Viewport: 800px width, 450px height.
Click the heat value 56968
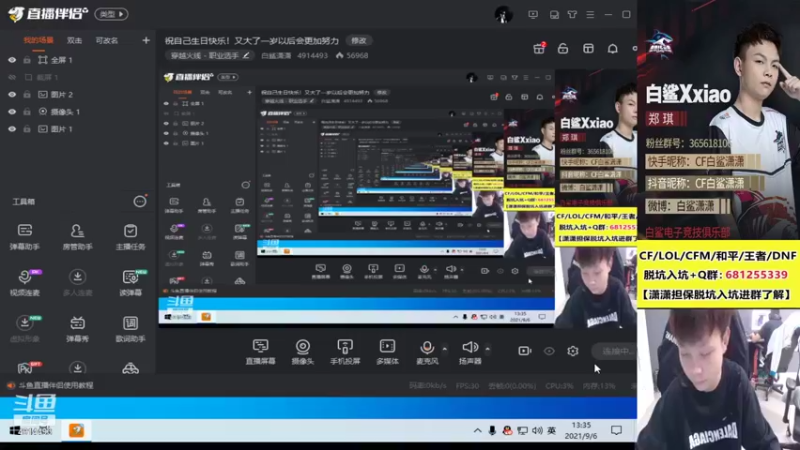352,55
